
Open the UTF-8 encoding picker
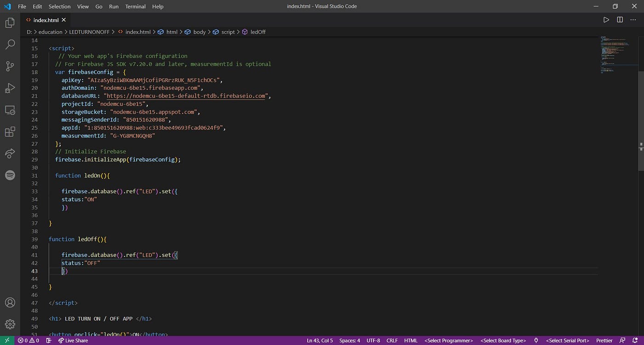(x=373, y=340)
